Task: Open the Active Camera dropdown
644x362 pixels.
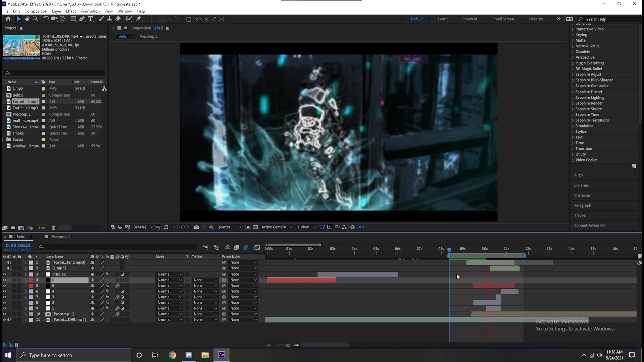Action: pyautogui.click(x=277, y=227)
